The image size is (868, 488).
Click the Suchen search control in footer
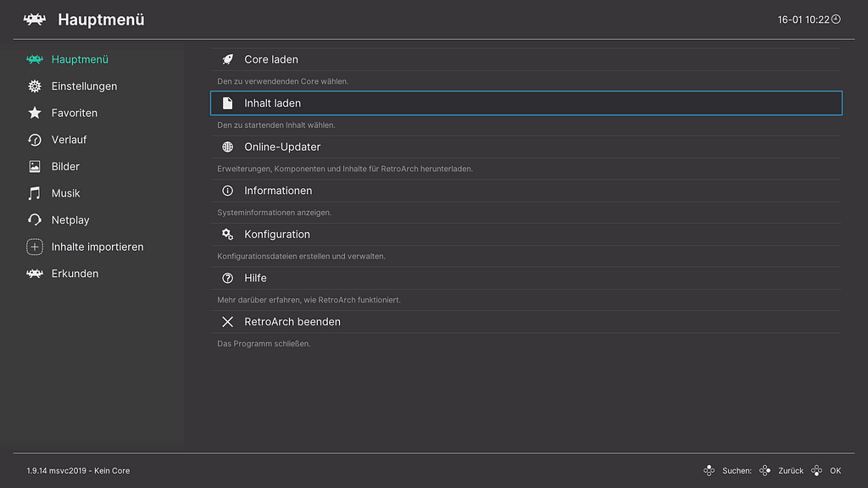(x=727, y=471)
